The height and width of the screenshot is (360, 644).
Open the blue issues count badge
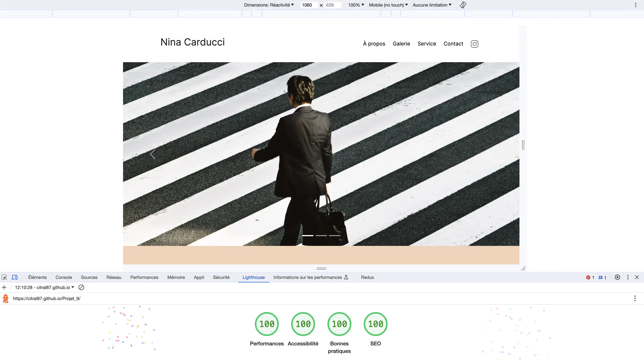pos(602,277)
